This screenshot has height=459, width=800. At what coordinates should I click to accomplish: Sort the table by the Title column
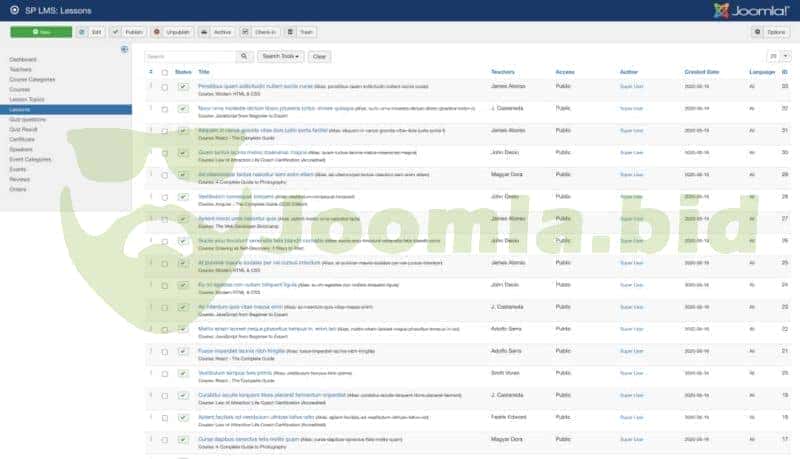click(204, 72)
